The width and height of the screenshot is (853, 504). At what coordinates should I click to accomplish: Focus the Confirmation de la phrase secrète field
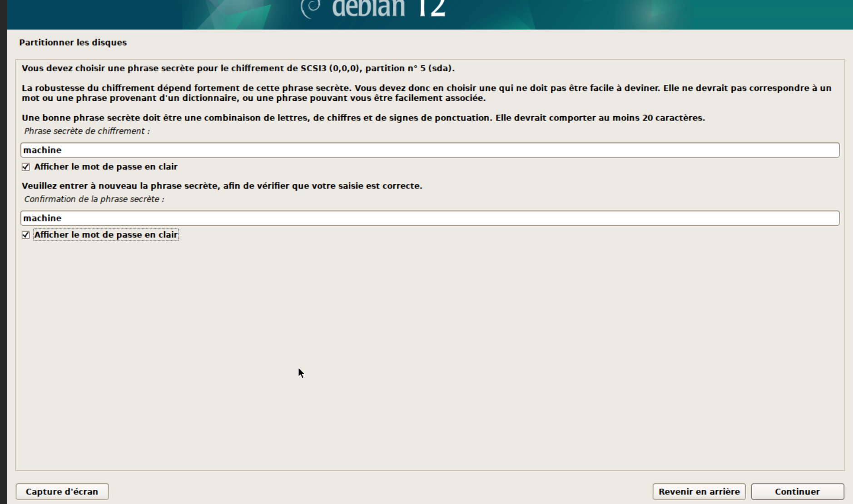click(430, 218)
